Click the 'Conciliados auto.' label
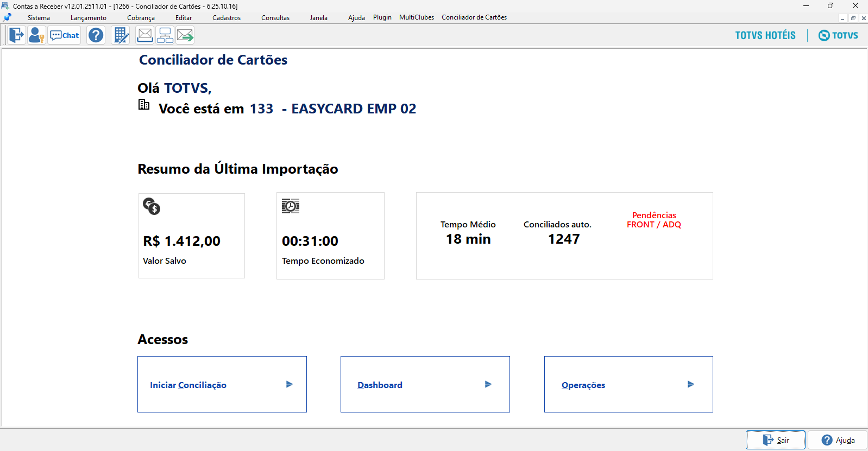This screenshot has height=451, width=868. [557, 225]
